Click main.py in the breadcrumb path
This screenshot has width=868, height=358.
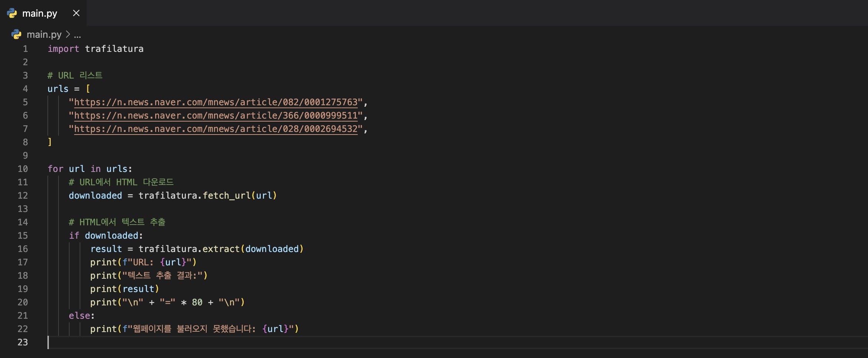(x=44, y=34)
